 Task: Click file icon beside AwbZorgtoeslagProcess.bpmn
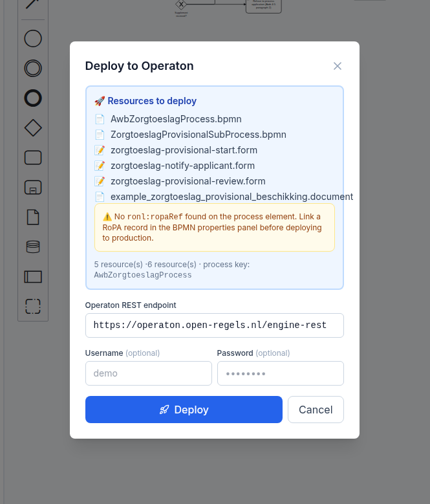[100, 119]
